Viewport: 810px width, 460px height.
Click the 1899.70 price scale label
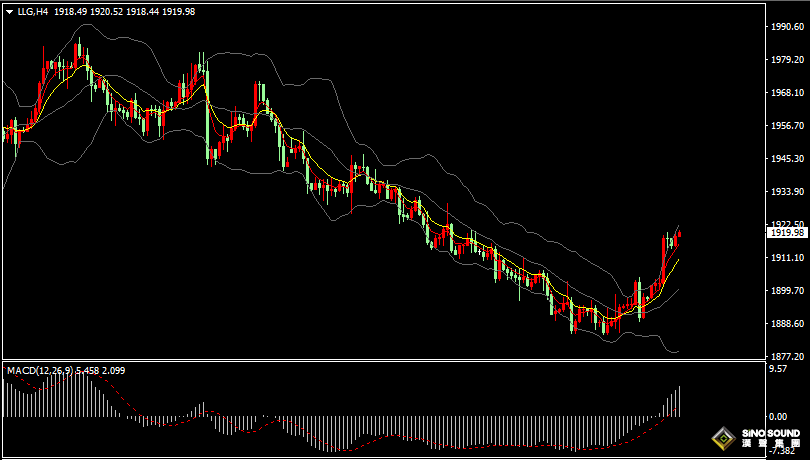click(x=787, y=290)
